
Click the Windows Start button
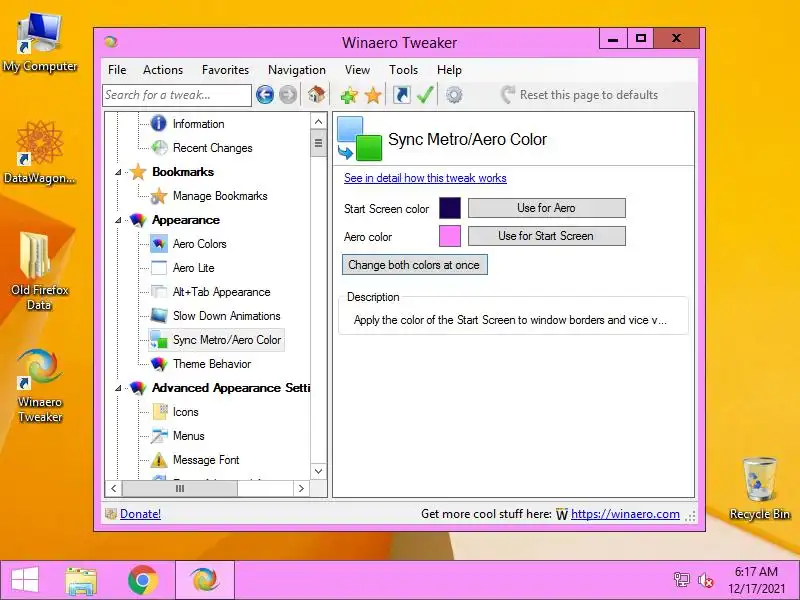[x=24, y=581]
